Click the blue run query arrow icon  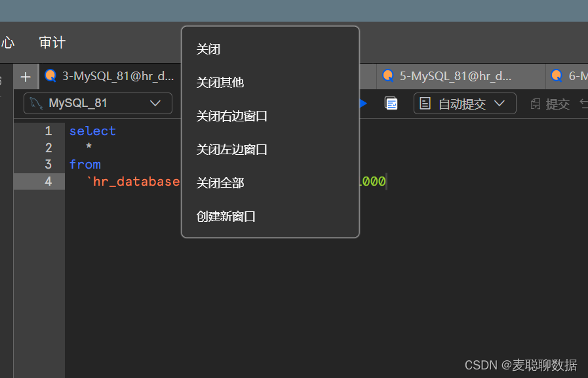[363, 103]
